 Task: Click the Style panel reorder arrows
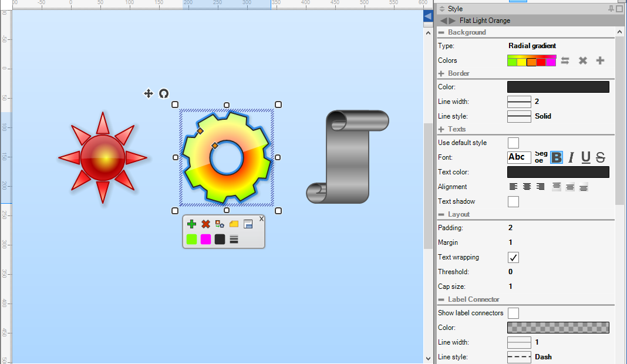point(442,8)
